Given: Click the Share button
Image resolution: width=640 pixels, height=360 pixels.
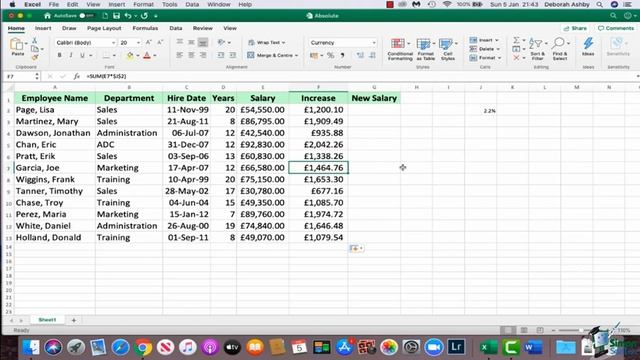Looking at the screenshot, I should pyautogui.click(x=575, y=28).
